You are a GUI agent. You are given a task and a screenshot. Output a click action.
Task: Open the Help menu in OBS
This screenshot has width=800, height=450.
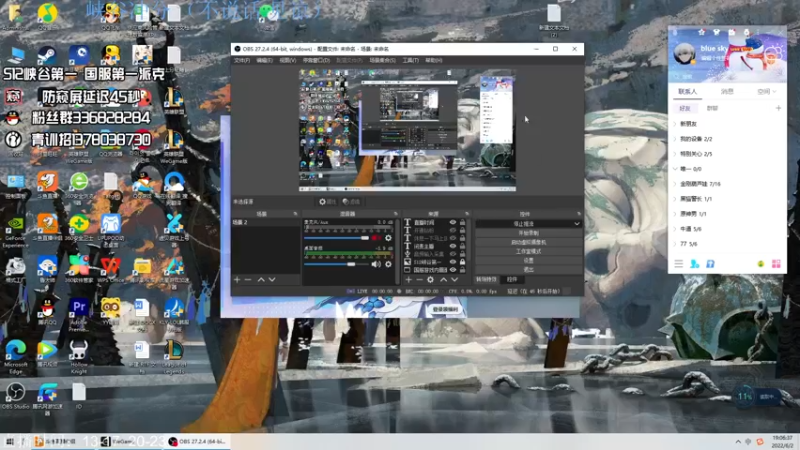click(x=433, y=60)
